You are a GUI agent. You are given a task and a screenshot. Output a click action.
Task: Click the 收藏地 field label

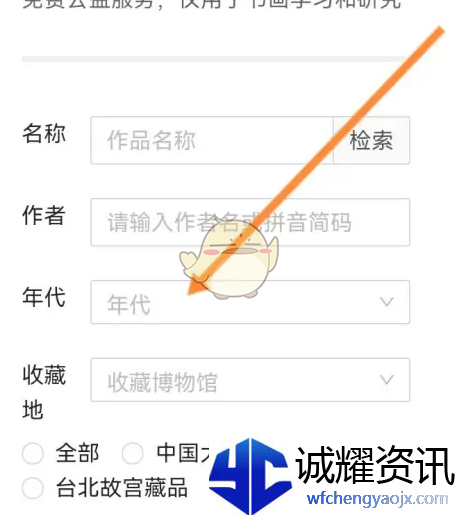(x=44, y=392)
